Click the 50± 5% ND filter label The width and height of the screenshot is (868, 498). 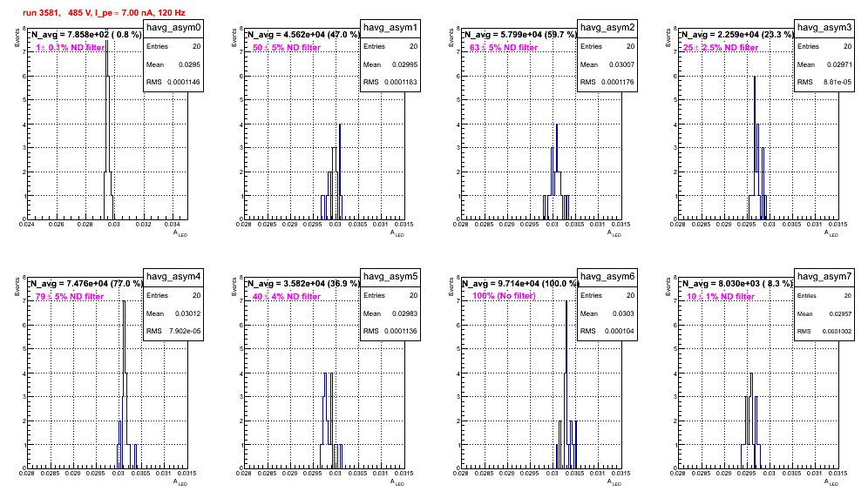(x=287, y=48)
